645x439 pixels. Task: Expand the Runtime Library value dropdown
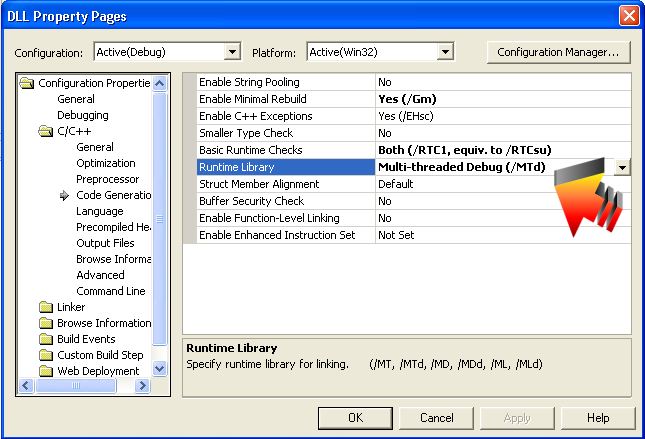[622, 167]
